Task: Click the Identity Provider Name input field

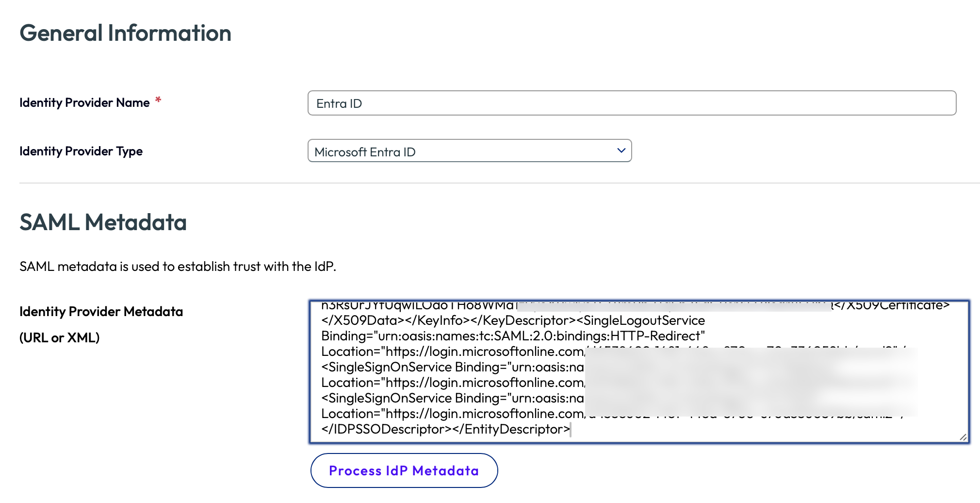Action: [631, 103]
